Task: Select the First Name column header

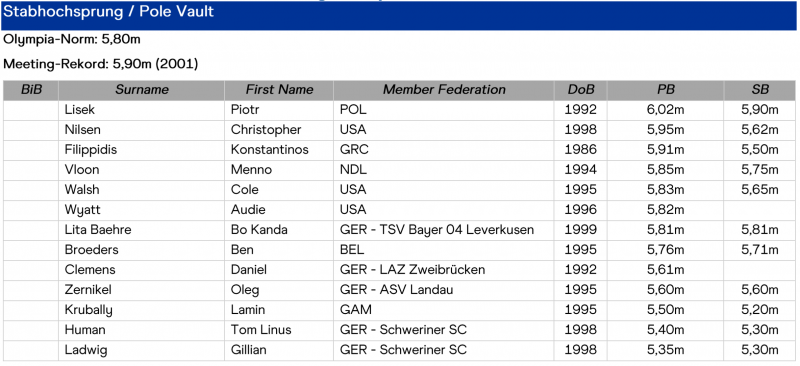Action: pos(279,90)
